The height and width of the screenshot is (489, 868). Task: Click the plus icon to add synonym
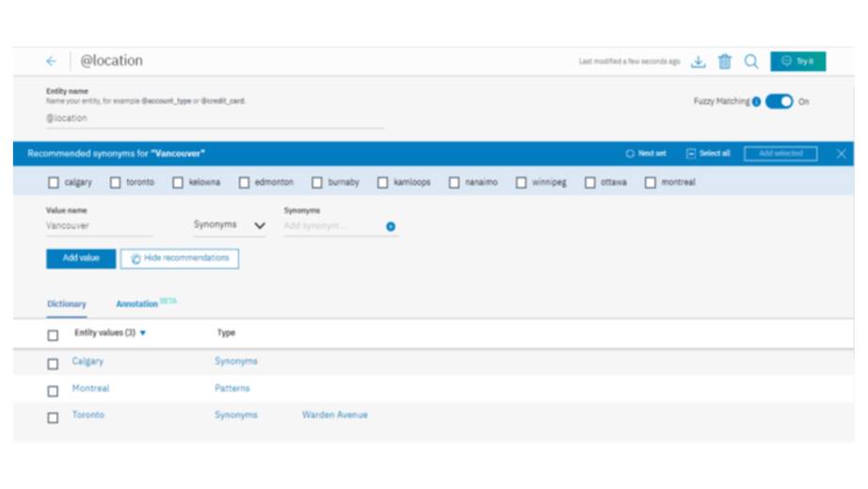tap(391, 226)
